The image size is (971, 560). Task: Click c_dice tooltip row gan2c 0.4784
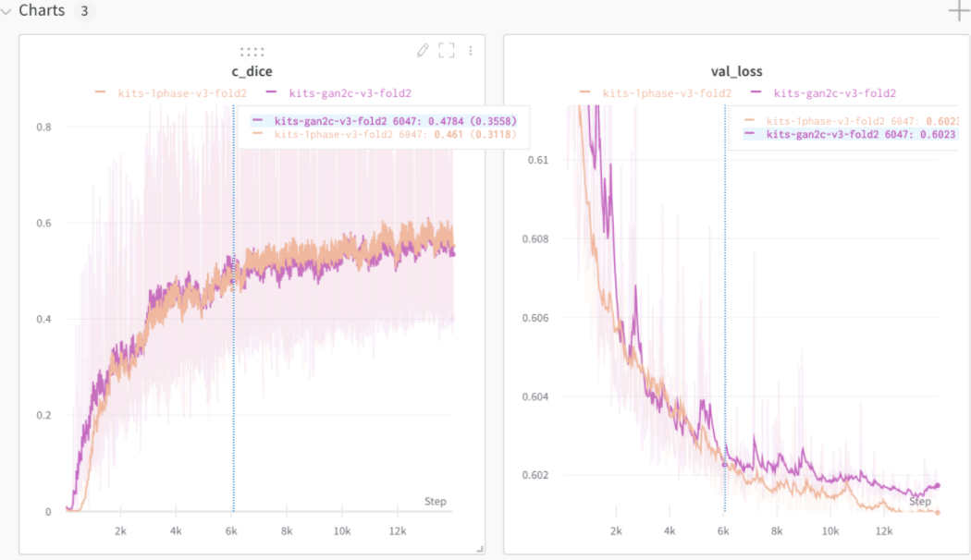384,121
